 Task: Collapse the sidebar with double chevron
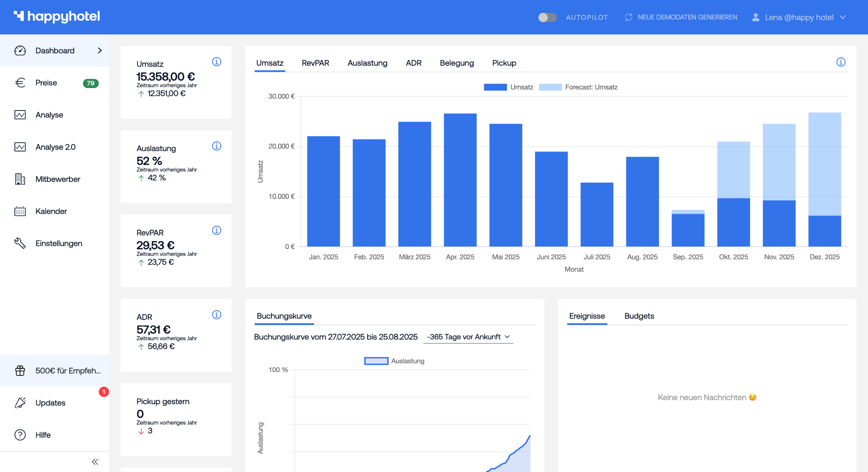(x=95, y=461)
